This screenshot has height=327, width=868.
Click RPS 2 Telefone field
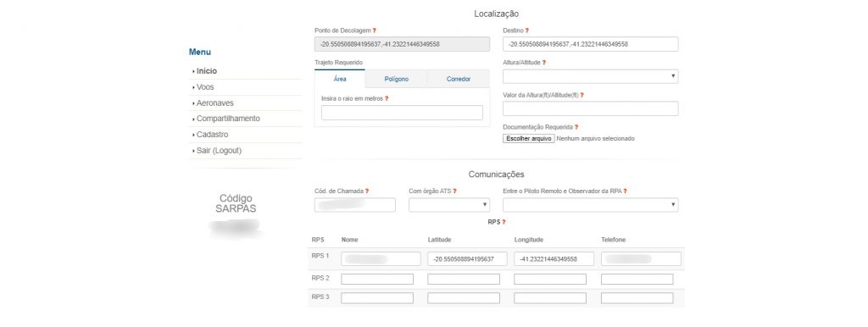point(637,280)
